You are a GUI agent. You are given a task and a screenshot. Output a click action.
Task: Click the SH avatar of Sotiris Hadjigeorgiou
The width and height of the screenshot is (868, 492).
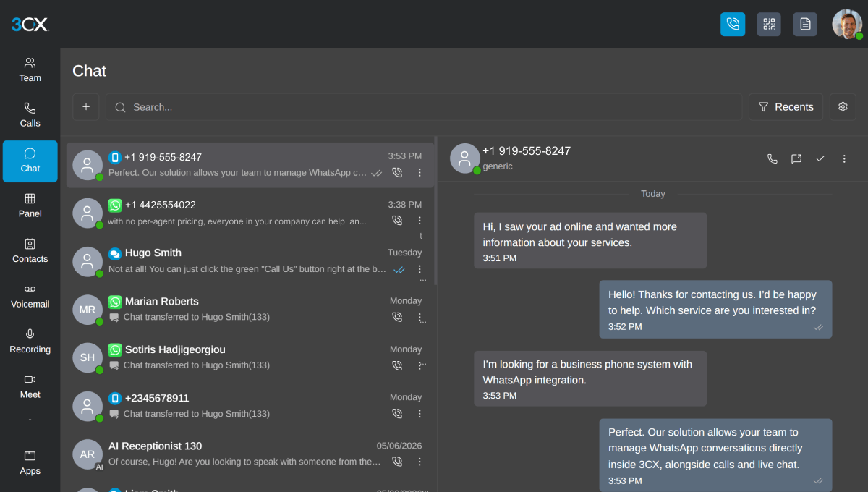point(88,357)
